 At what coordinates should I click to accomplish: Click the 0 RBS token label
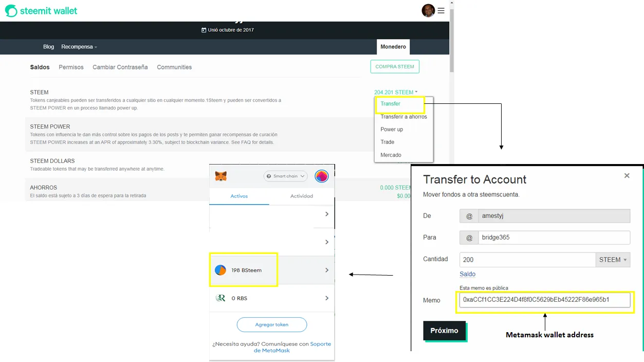tap(239, 298)
